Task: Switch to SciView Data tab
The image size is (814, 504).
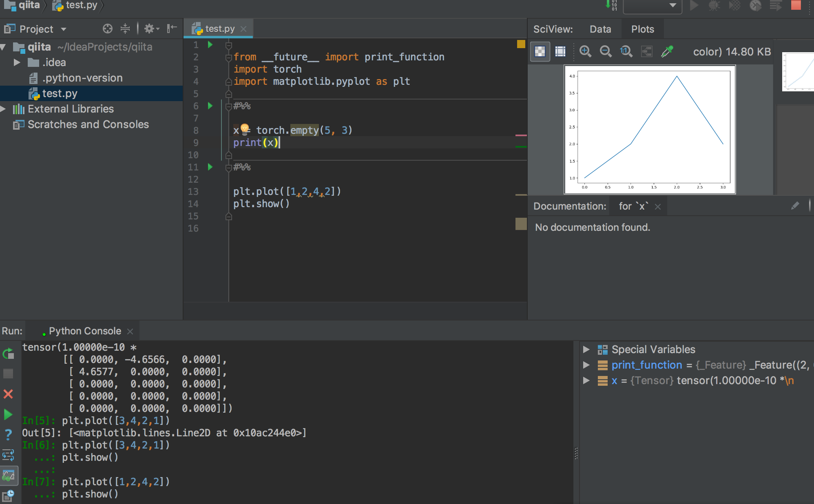Action: (x=600, y=29)
